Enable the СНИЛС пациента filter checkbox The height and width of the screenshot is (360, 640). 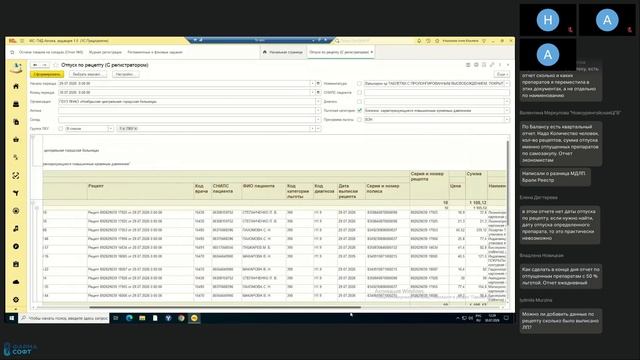pos(359,92)
